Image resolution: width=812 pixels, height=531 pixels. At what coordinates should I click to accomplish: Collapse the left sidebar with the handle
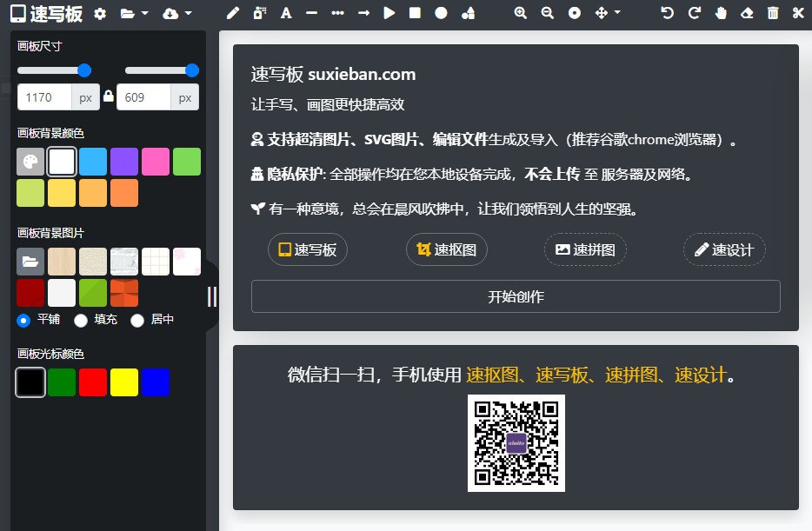click(212, 296)
